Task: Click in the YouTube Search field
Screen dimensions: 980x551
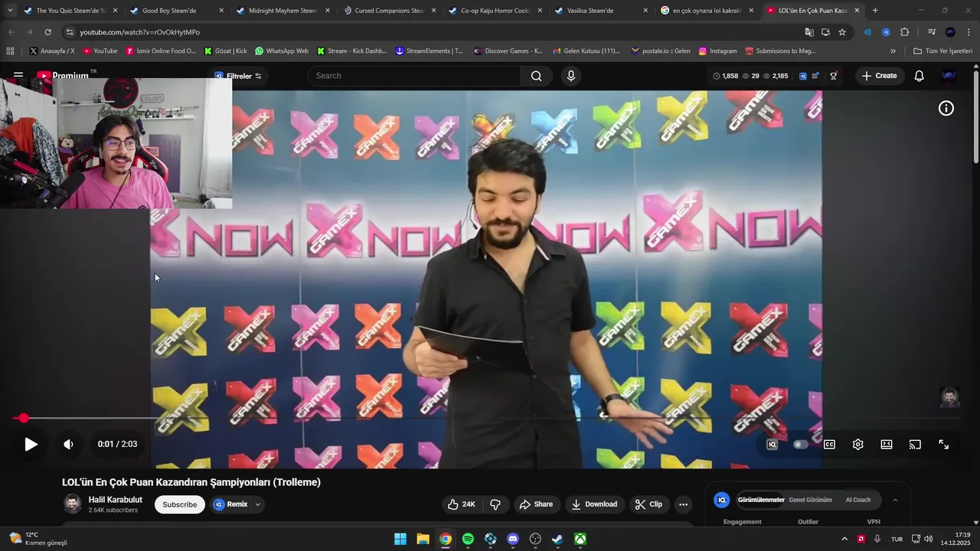Action: [x=413, y=76]
